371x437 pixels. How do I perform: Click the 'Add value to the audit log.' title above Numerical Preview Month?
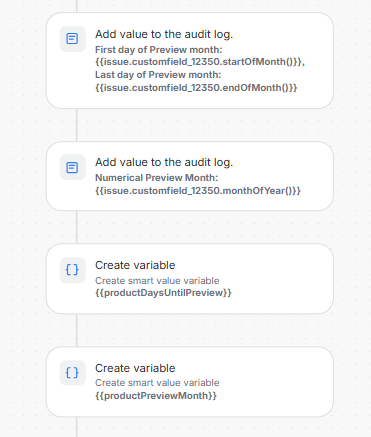[x=164, y=162]
